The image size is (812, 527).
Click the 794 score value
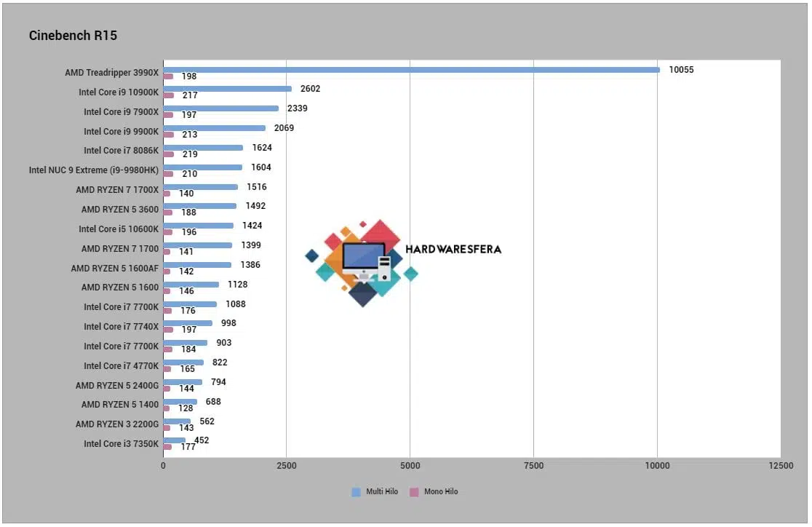(x=218, y=382)
